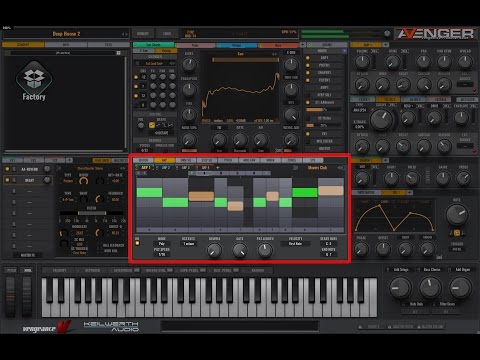Toggle the first effect slot light
This screenshot has height=360, width=480.
7,169
